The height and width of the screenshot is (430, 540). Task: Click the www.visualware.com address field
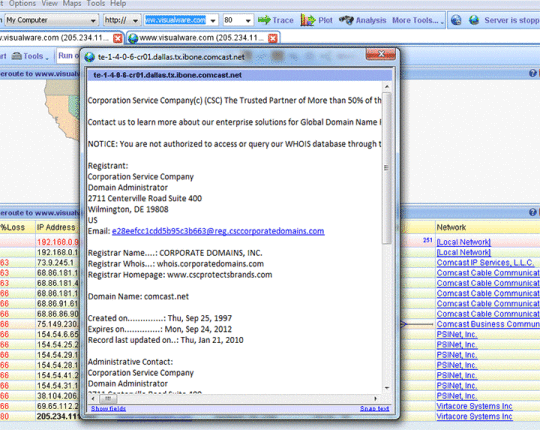(175, 20)
